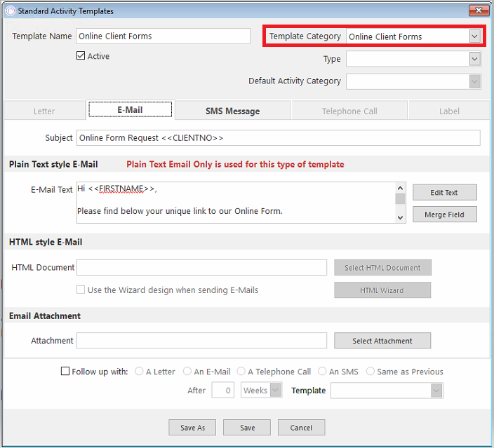Click inside the E-Mail Text area
The width and height of the screenshot is (494, 448).
tap(236, 203)
